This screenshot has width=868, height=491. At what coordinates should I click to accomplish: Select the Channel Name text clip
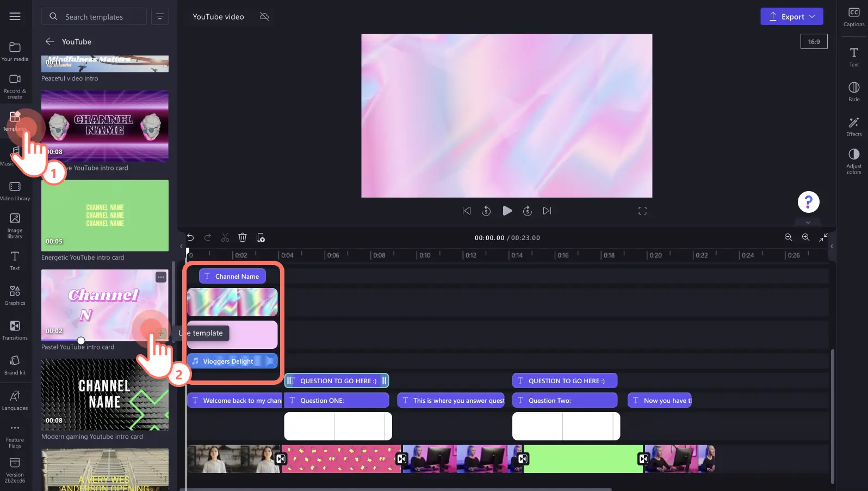[232, 276]
